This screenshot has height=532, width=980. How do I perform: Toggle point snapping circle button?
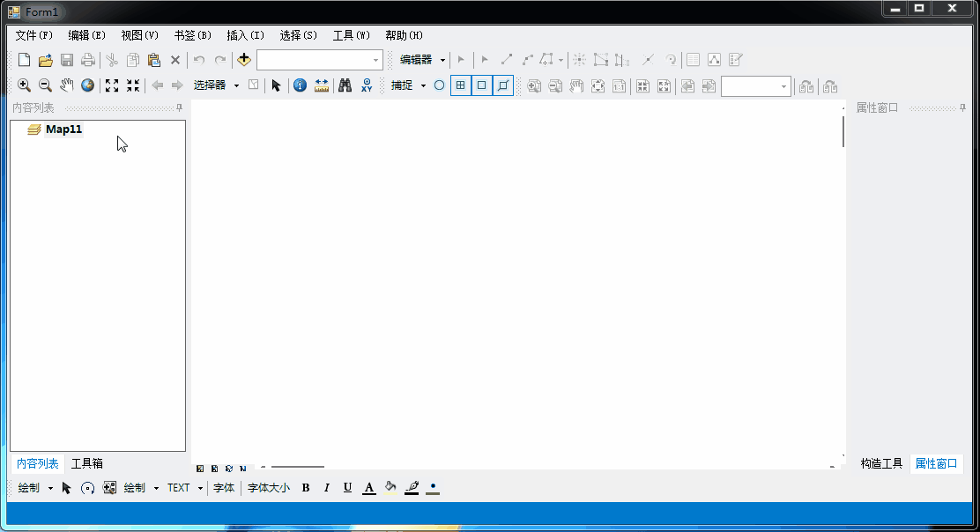tap(440, 85)
